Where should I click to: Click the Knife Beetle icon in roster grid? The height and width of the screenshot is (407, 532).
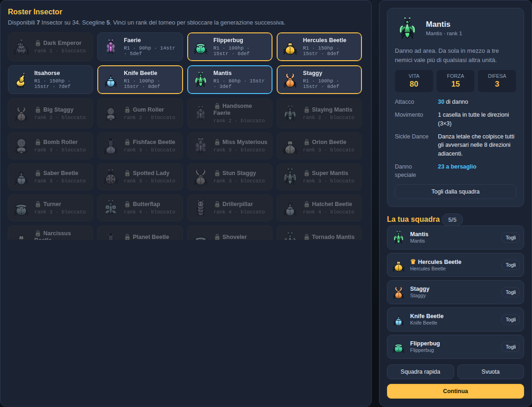[x=111, y=81]
